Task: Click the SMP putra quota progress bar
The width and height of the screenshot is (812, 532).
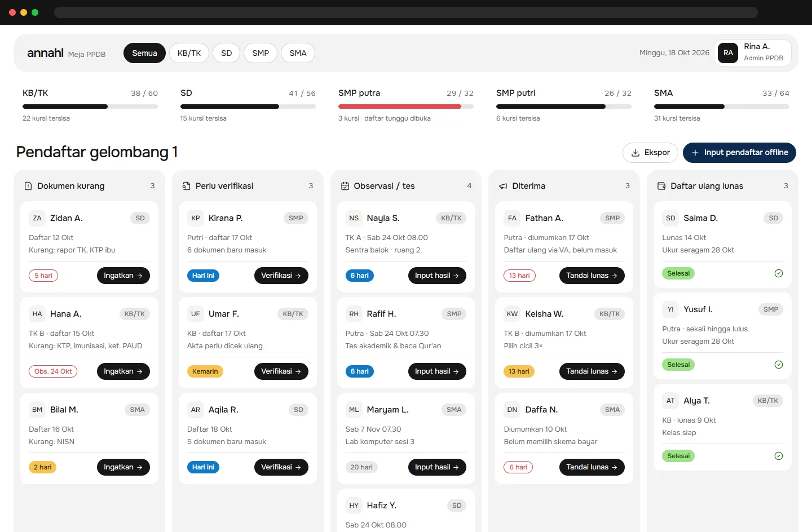Action: (406, 107)
